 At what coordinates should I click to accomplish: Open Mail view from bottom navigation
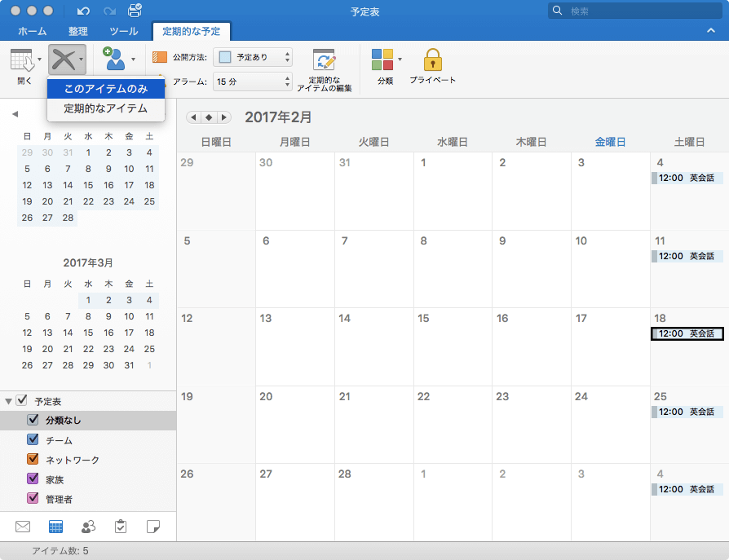click(23, 527)
